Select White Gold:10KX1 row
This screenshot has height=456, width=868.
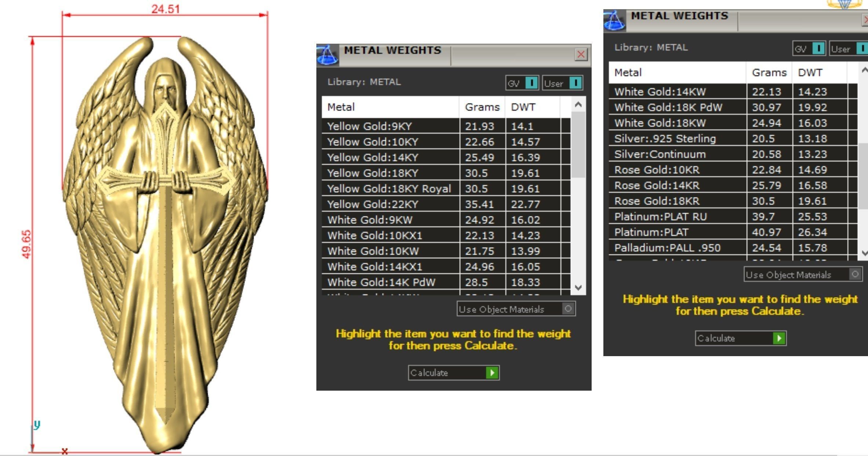coord(446,235)
